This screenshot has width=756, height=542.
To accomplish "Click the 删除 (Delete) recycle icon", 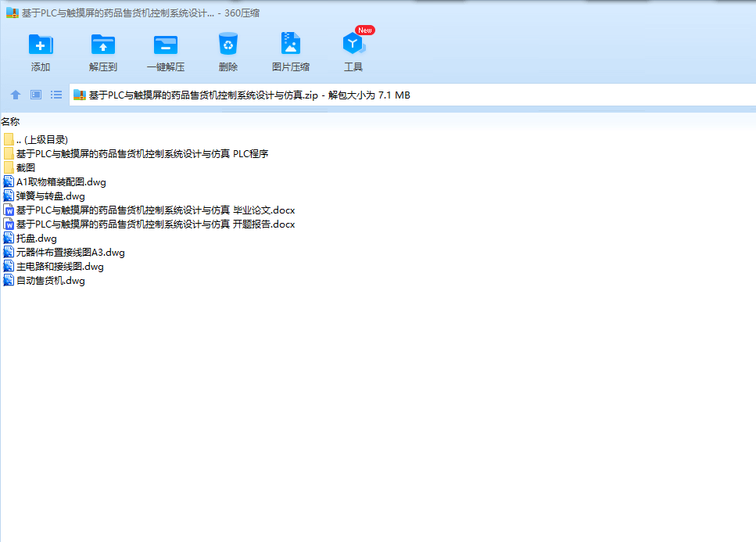I will (228, 44).
